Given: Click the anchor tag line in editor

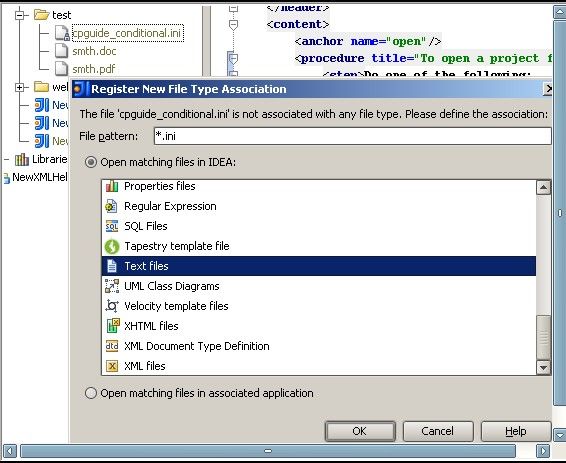Looking at the screenshot, I should point(368,42).
